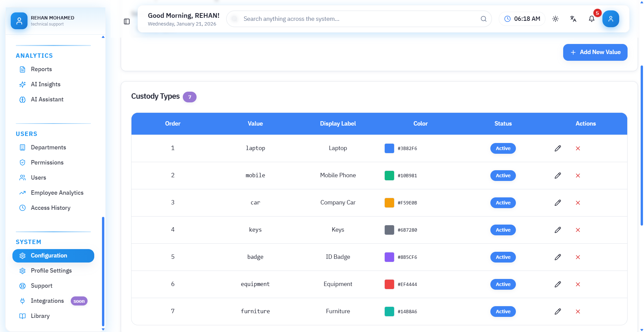Edit the ID Badge entry

coord(558,257)
